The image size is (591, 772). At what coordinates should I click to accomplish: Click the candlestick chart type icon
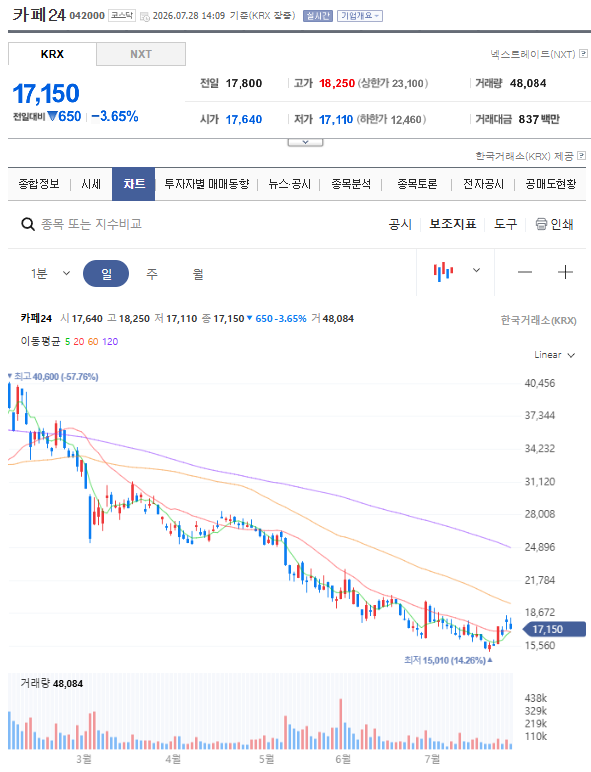pos(443,271)
